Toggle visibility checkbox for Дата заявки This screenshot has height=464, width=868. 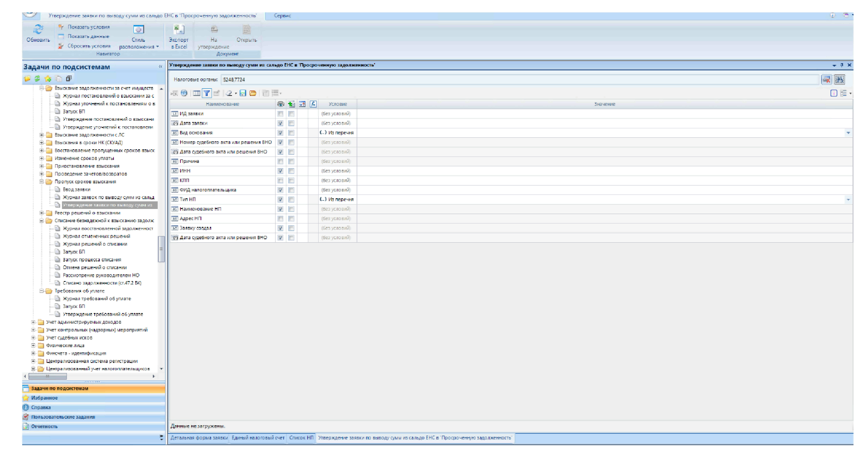pos(280,123)
